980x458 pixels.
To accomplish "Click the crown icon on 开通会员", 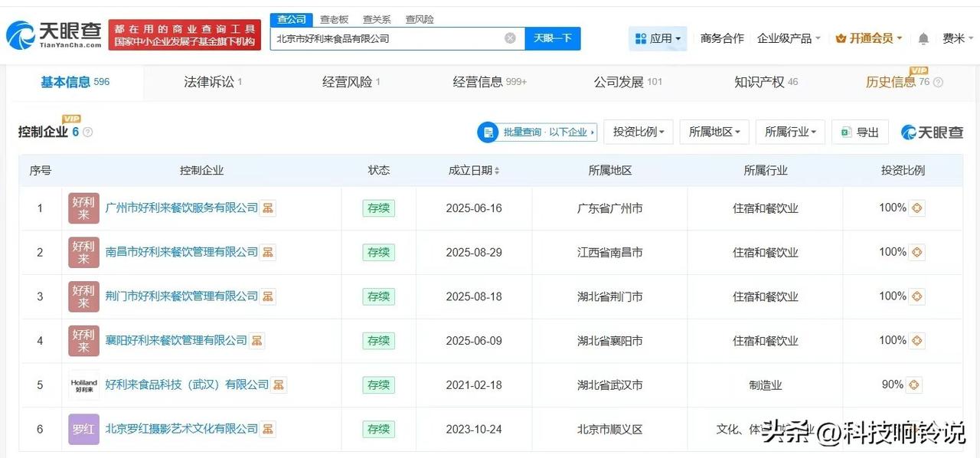I will (x=840, y=37).
